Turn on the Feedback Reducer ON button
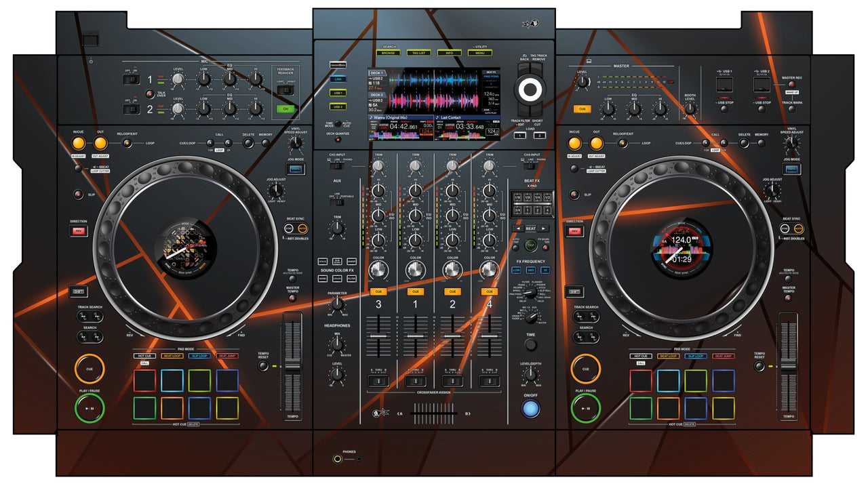 (285, 108)
